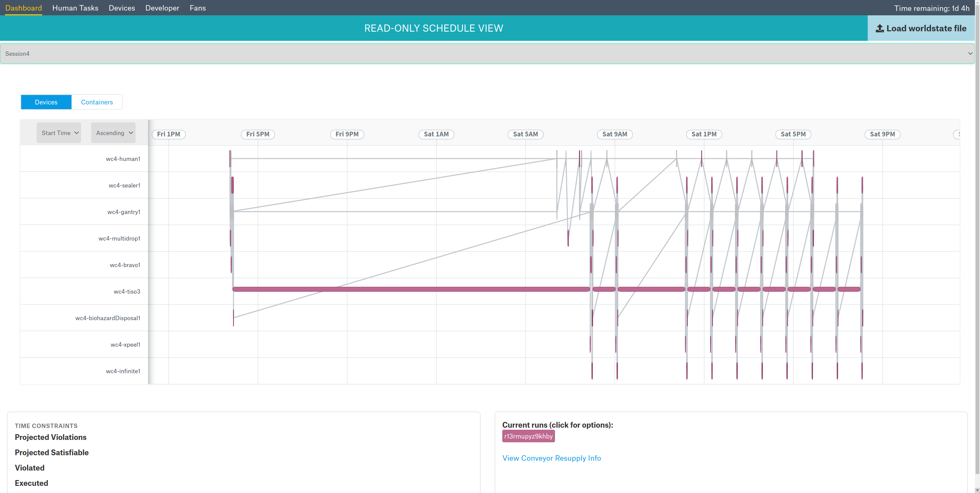Open the Start Time sort dropdown
This screenshot has width=980, height=493.
[x=59, y=133]
